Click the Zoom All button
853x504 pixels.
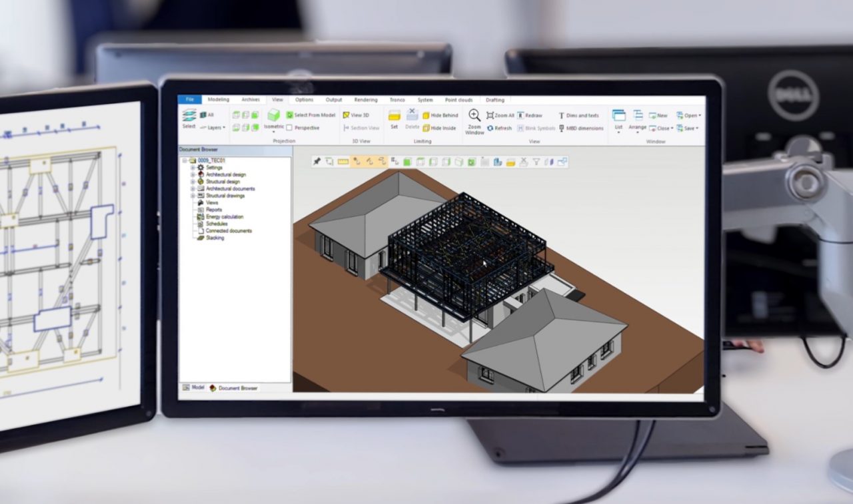(500, 115)
